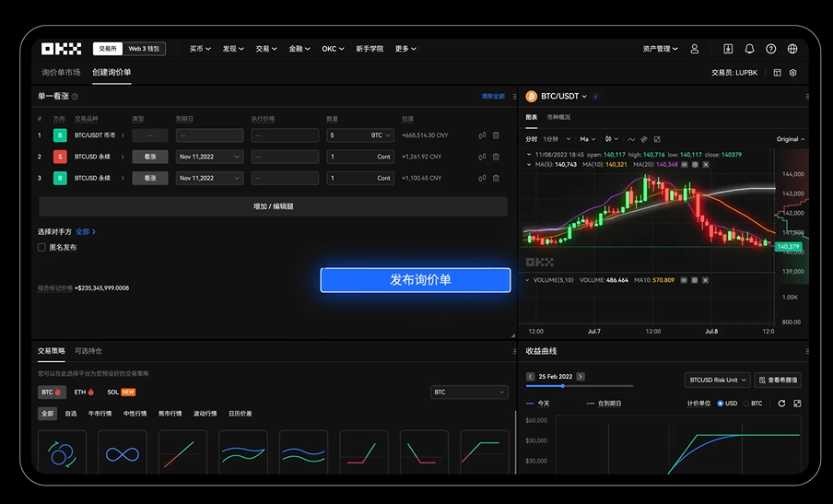
Task: Enable the 匿名发布 checkbox
Action: pyautogui.click(x=41, y=247)
